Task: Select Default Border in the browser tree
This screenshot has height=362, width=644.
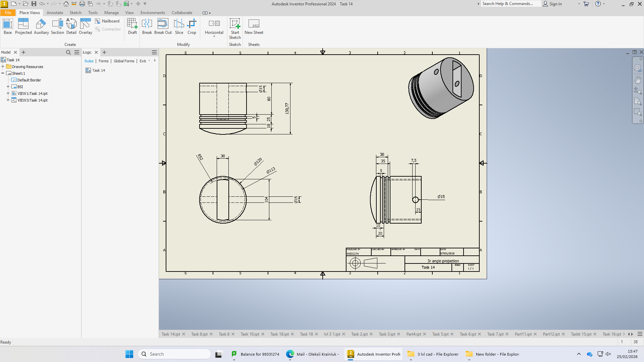Action: pyautogui.click(x=29, y=80)
